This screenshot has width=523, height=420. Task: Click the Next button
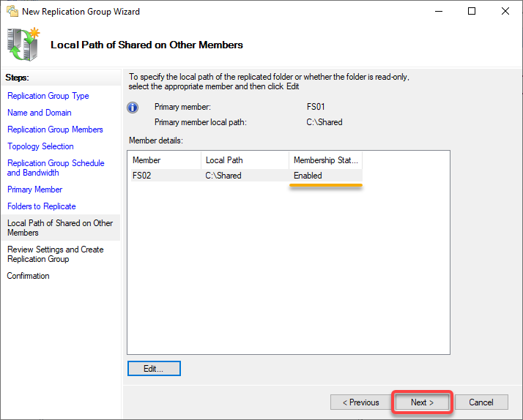[422, 402]
